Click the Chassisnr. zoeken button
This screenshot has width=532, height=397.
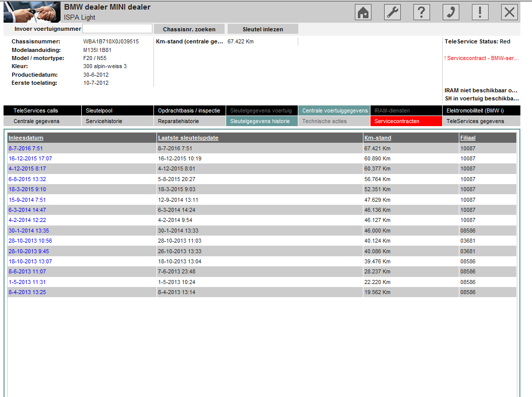coord(189,29)
